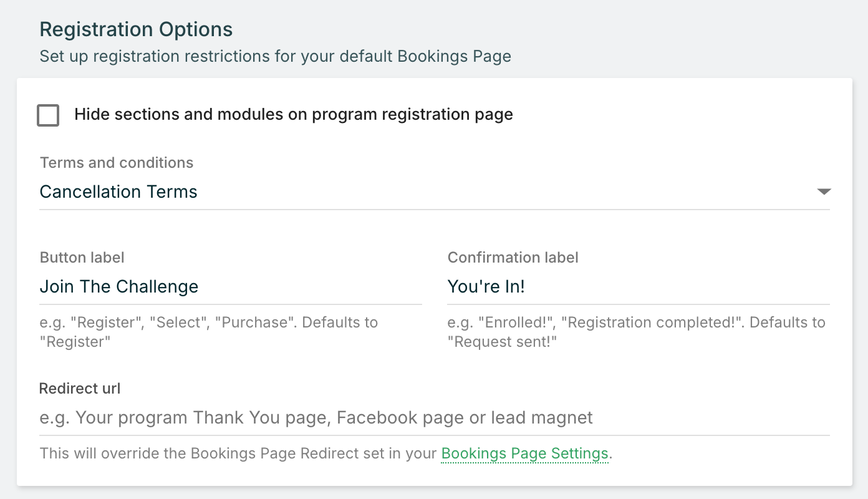868x499 pixels.
Task: Click the Thank You page placeholder text
Action: pyautogui.click(x=316, y=417)
